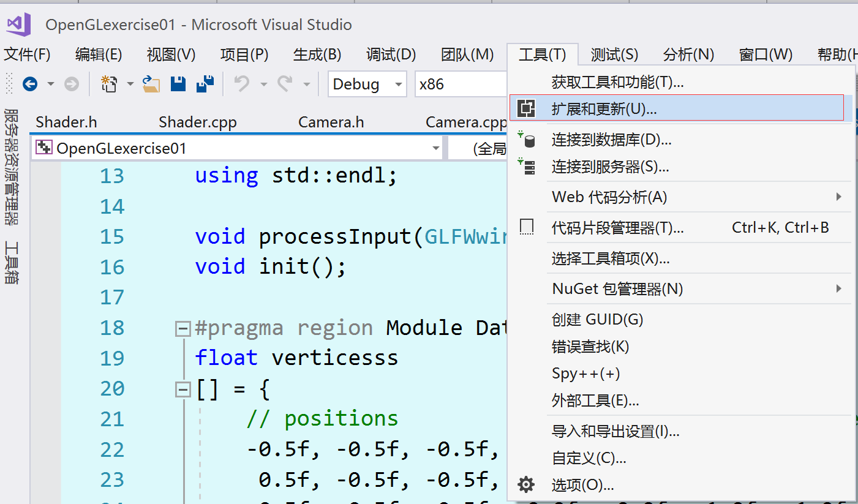Open the 文件(F) menu
This screenshot has height=504, width=858.
(x=27, y=55)
